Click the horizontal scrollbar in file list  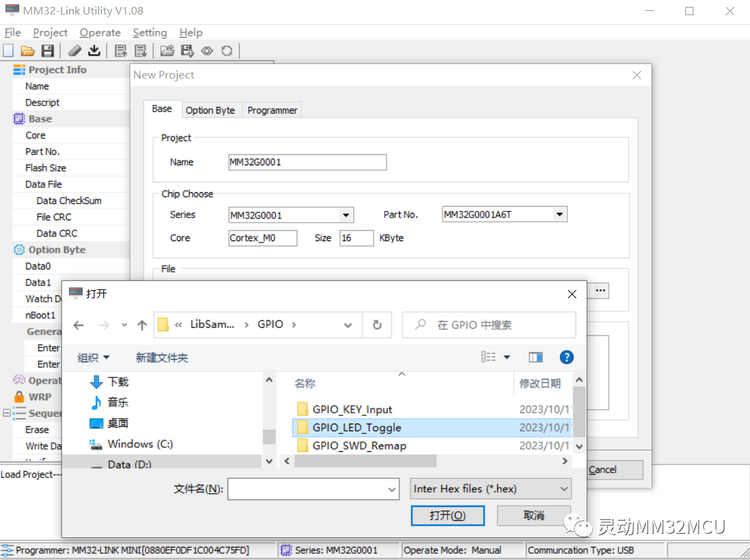click(366, 461)
